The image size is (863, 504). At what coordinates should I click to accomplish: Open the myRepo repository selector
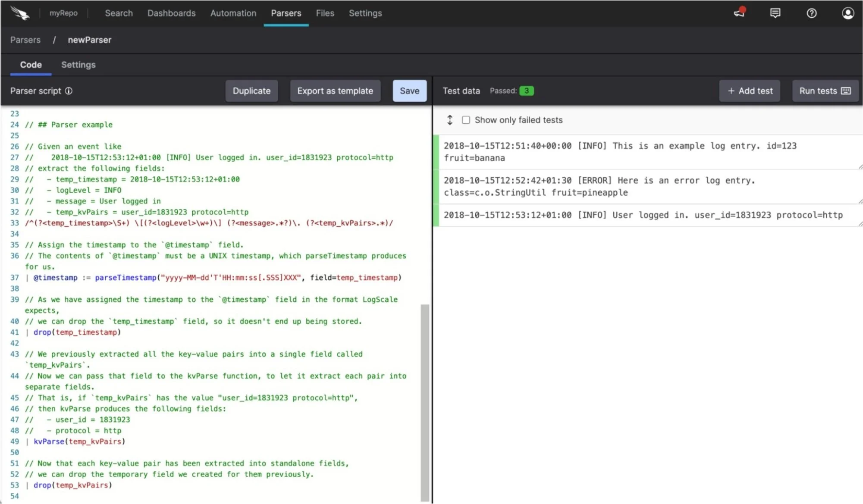pyautogui.click(x=63, y=13)
